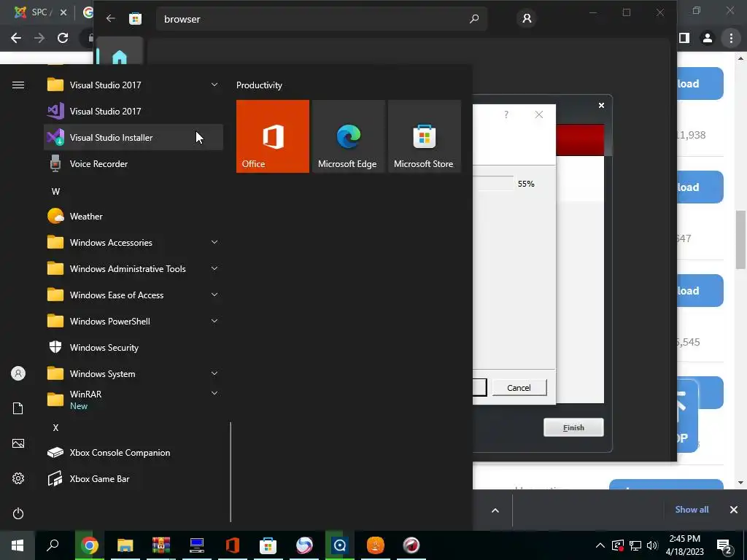Expand Windows System folder
747x560 pixels.
point(214,373)
